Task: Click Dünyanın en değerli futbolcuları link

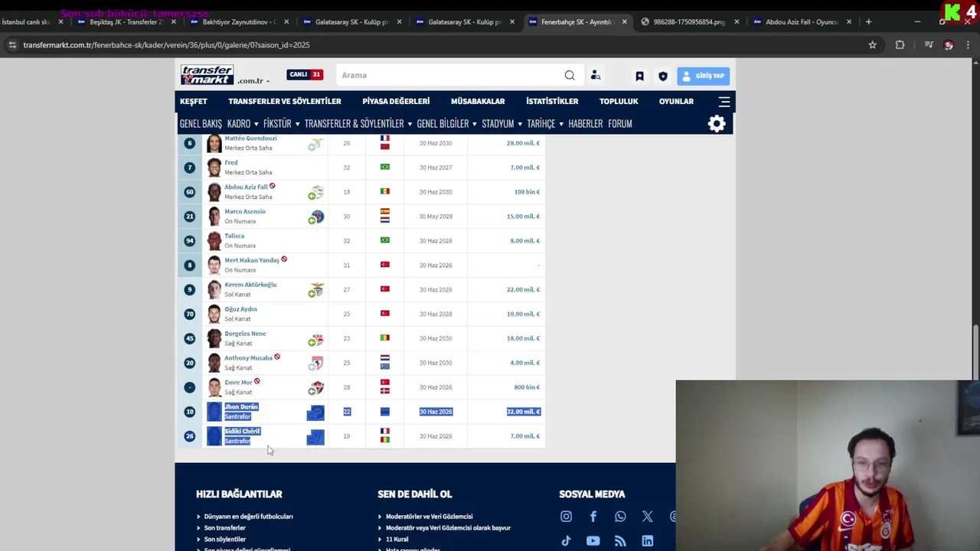Action: (248, 517)
